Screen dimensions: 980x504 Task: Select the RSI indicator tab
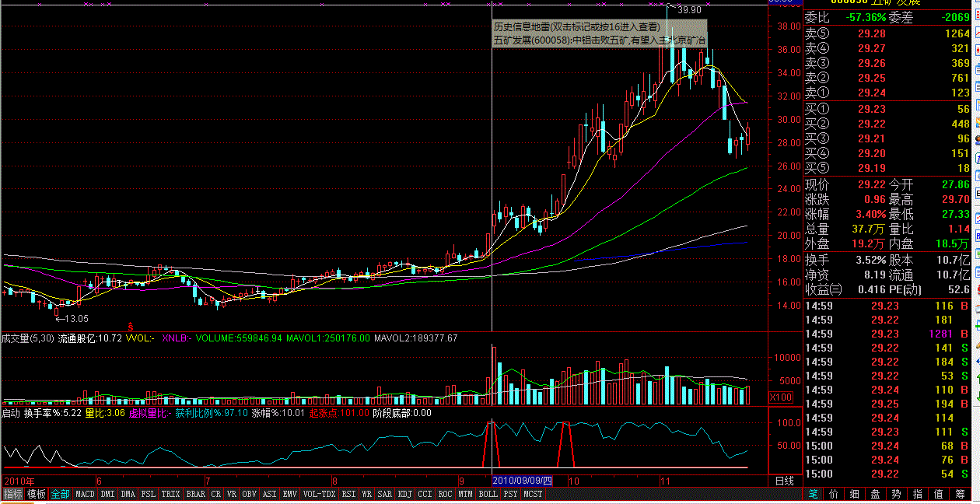tap(349, 494)
